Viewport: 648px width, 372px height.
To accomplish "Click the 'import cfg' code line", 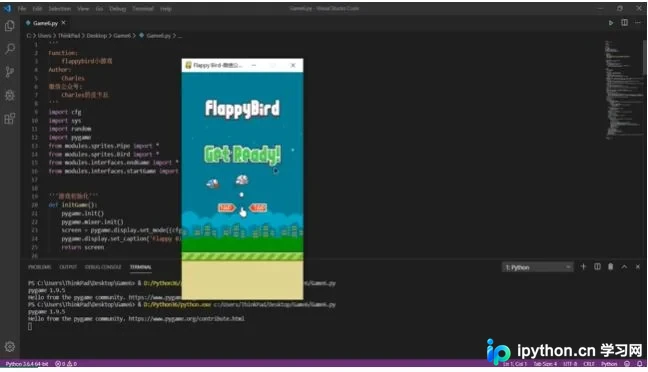I will (x=65, y=112).
